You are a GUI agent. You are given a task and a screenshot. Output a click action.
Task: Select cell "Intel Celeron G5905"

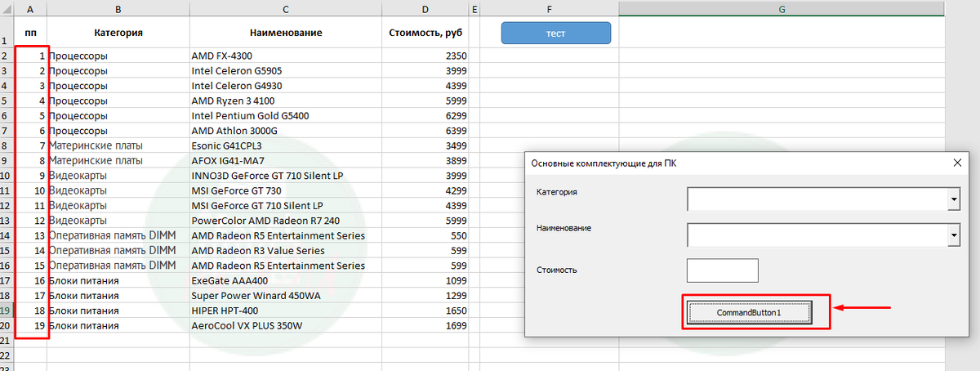[x=286, y=70]
